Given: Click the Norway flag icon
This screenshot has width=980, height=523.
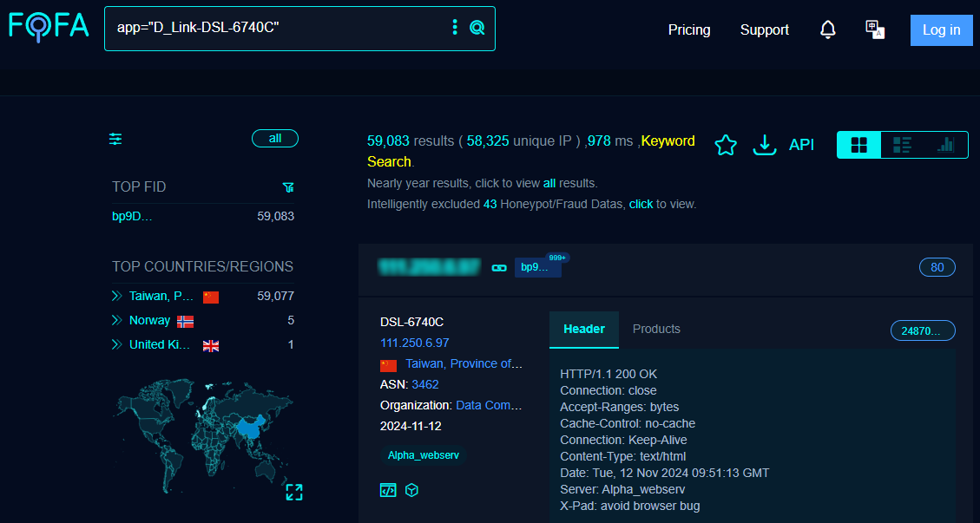Looking at the screenshot, I should [x=185, y=321].
